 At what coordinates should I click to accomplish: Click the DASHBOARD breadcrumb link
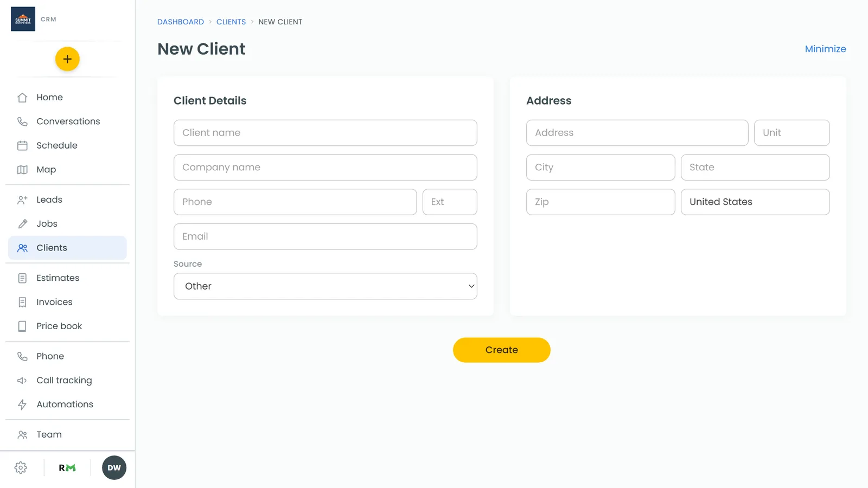pos(181,22)
